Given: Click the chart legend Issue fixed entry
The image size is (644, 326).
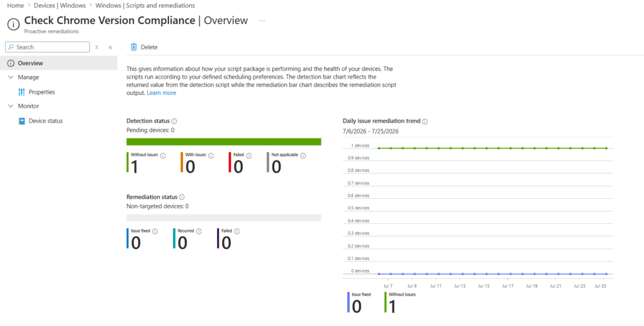Looking at the screenshot, I should (359, 303).
